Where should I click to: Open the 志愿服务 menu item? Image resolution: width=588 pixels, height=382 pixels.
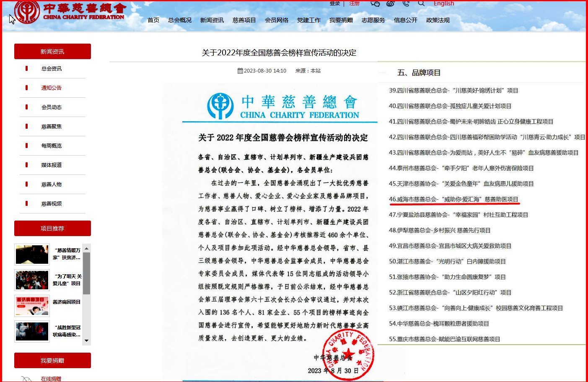(373, 20)
